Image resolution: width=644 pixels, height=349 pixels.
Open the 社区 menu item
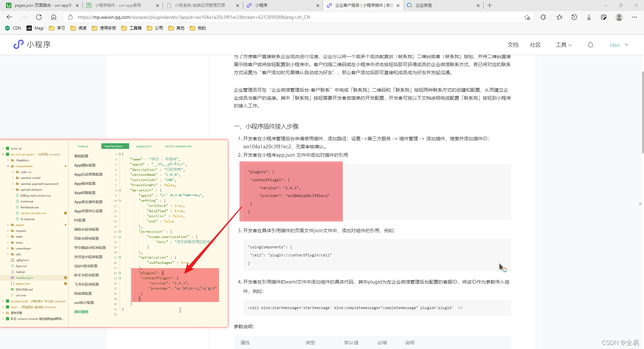(x=535, y=45)
